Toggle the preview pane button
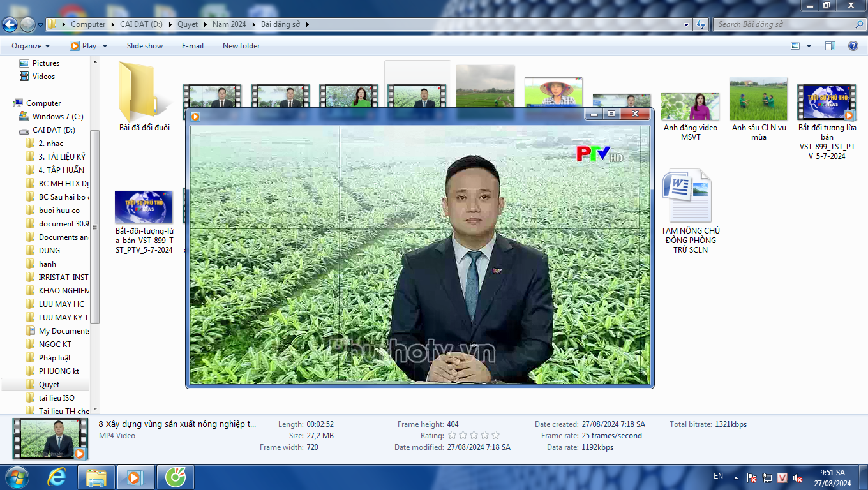The height and width of the screenshot is (490, 868). tap(830, 46)
